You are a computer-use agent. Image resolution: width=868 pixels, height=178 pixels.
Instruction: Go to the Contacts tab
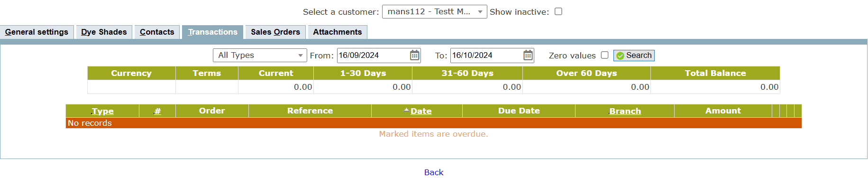coord(157,32)
